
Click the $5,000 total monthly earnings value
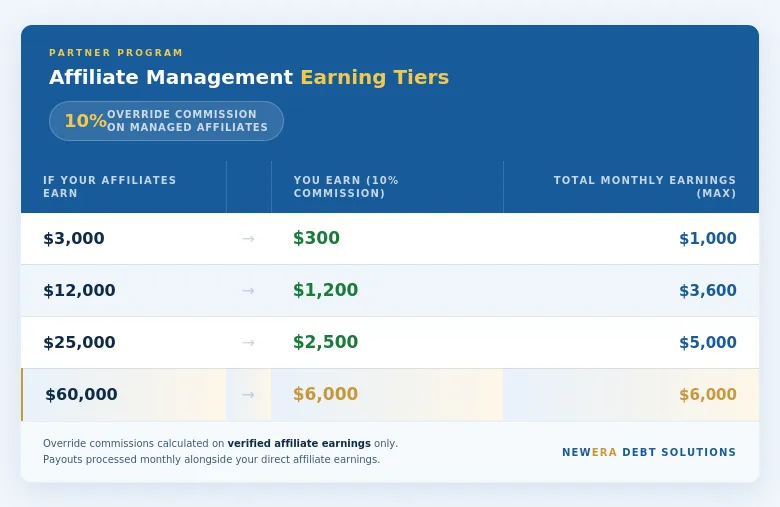click(x=707, y=342)
